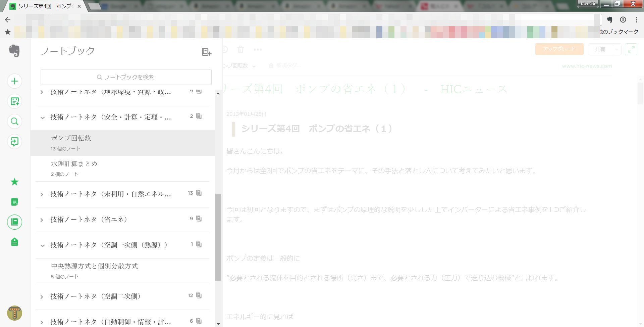This screenshot has height=327, width=644.
Task: Expand the 空調二次側 stack
Action: point(42,297)
